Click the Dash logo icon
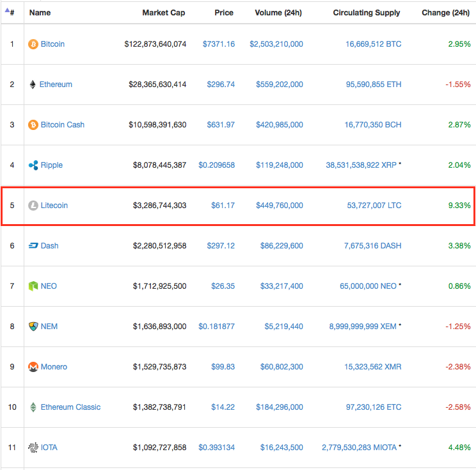Image resolution: width=476 pixels, height=470 pixels. 33,246
